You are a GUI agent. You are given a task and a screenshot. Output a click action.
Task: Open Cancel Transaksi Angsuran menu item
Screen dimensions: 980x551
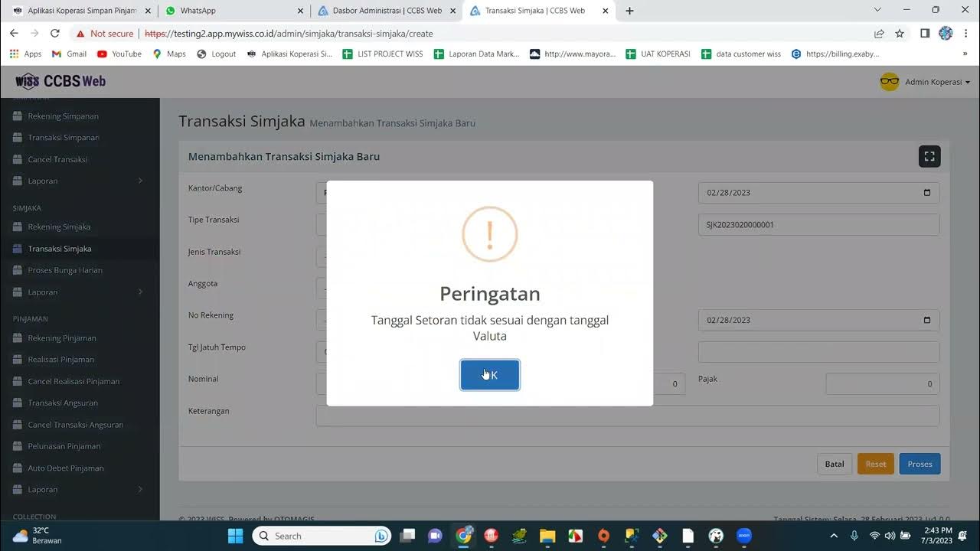click(75, 425)
